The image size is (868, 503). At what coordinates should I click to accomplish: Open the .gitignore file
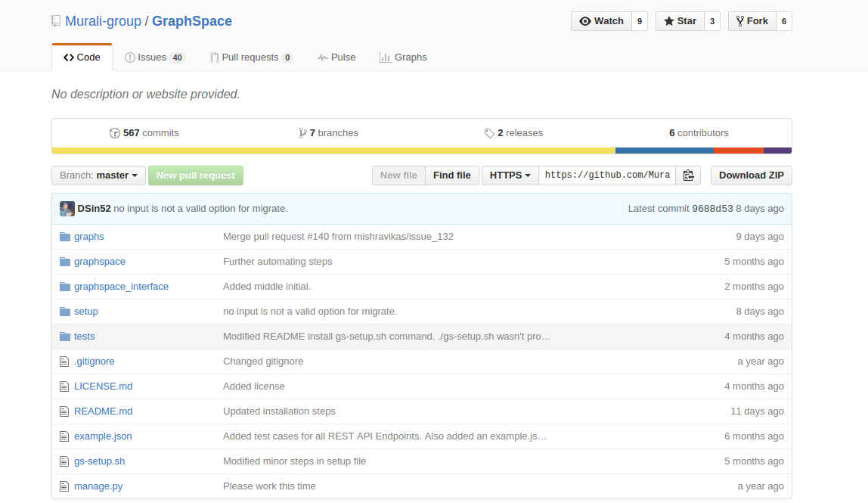tap(94, 362)
